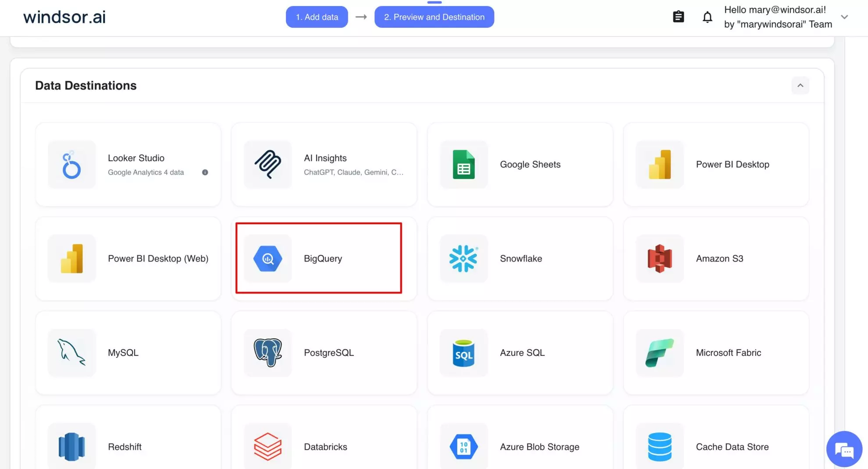The image size is (868, 469).
Task: Select the PostgreSQL elephant icon
Action: point(268,353)
